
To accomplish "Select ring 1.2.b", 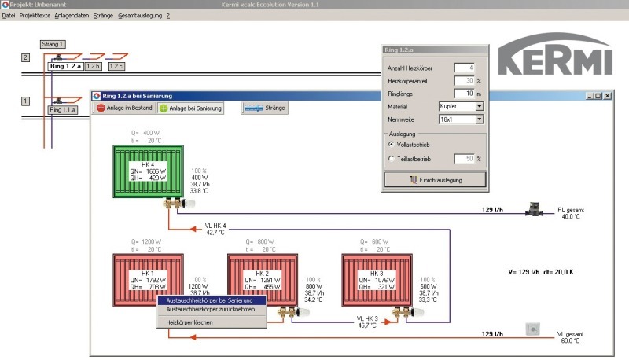I will 93,66.
